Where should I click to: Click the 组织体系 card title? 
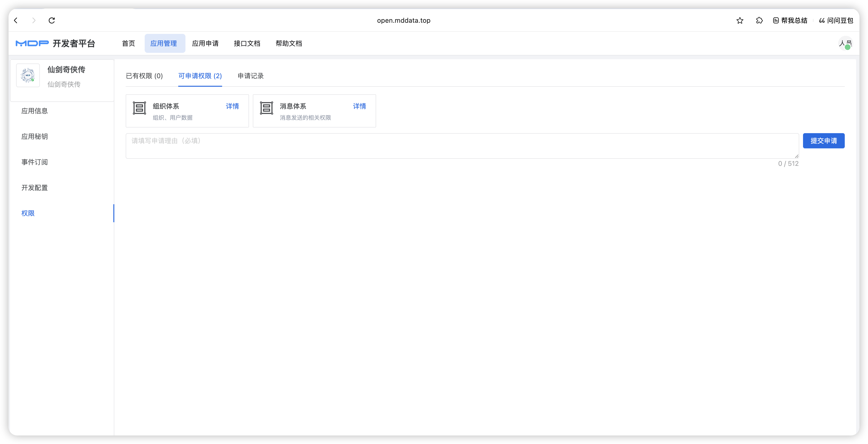166,106
